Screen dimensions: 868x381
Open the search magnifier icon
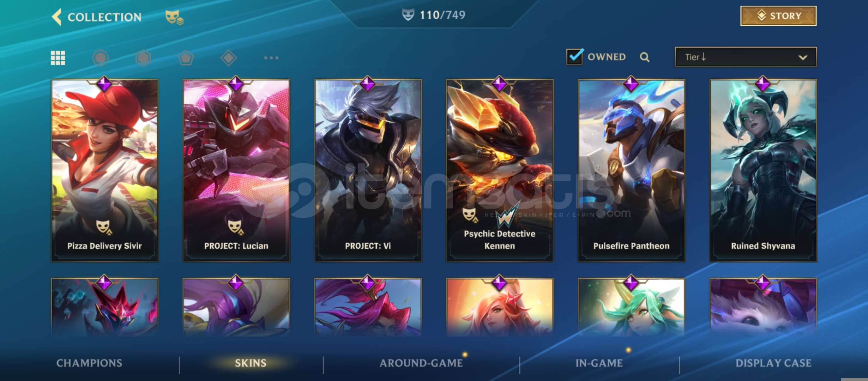point(645,57)
